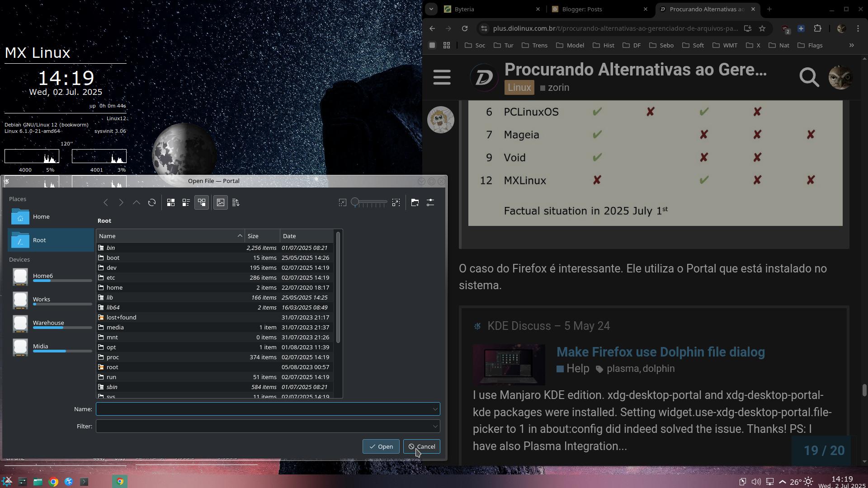This screenshot has height=488, width=868.
Task: Open volume control in system tray
Action: (x=756, y=482)
